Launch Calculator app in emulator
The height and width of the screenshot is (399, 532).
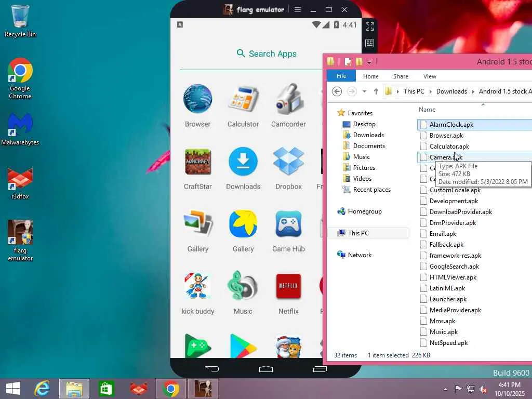[243, 99]
